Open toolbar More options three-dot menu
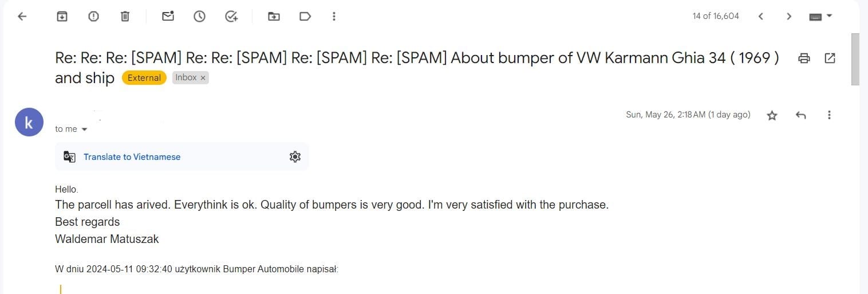This screenshot has width=868, height=294. coord(334,17)
